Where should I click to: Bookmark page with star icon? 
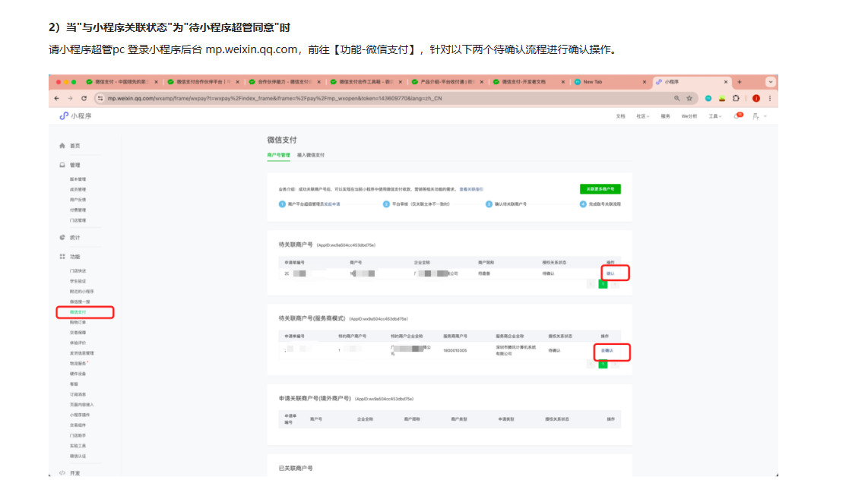pyautogui.click(x=689, y=99)
